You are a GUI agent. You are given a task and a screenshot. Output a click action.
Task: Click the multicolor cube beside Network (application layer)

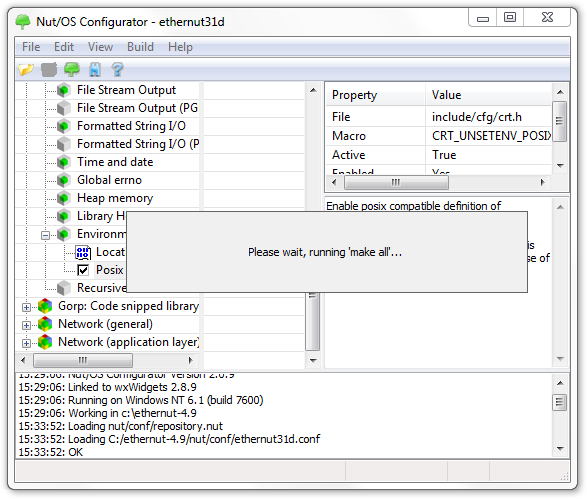[x=45, y=342]
